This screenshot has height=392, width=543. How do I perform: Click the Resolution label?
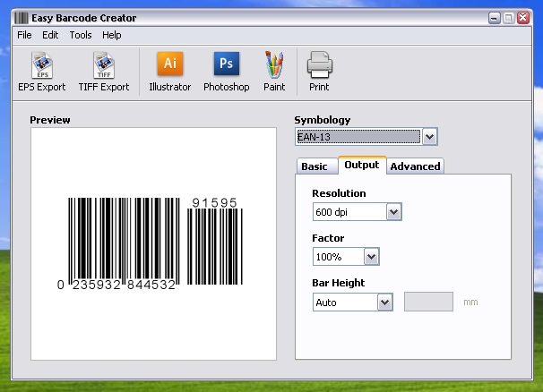[x=339, y=193]
